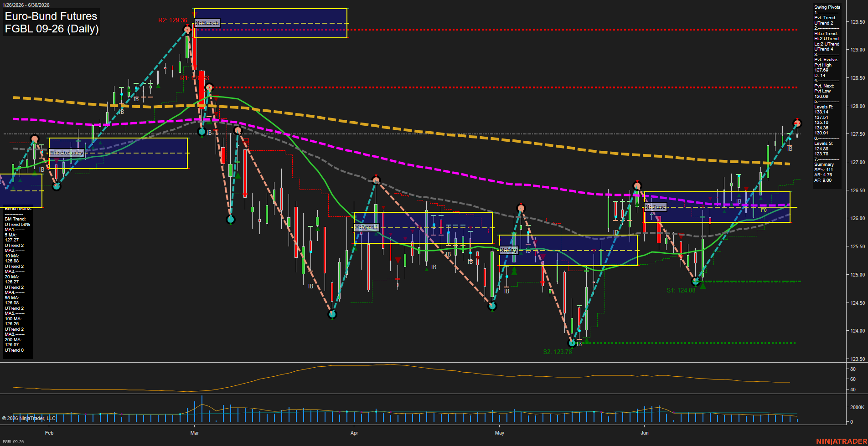Click the M:March monthly range label
The image size is (868, 446).
pyautogui.click(x=207, y=23)
